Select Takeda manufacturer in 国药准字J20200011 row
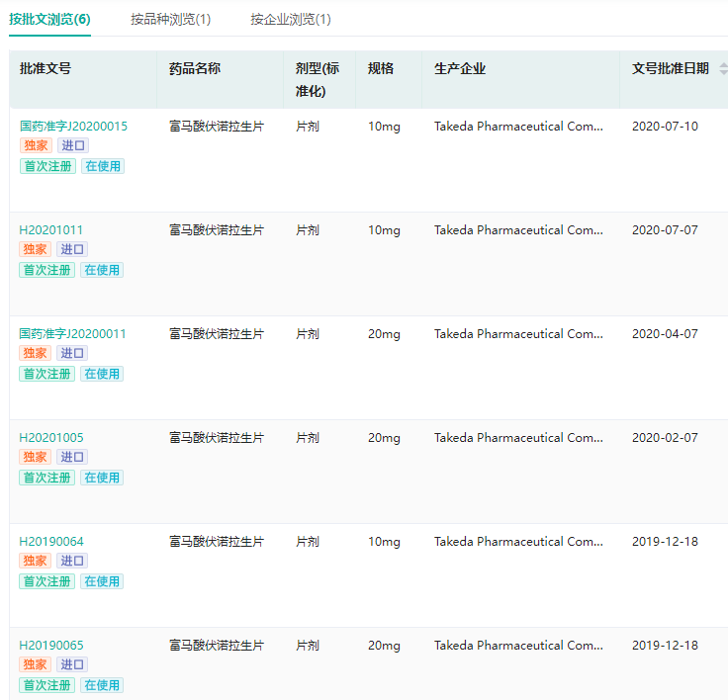 [x=518, y=334]
